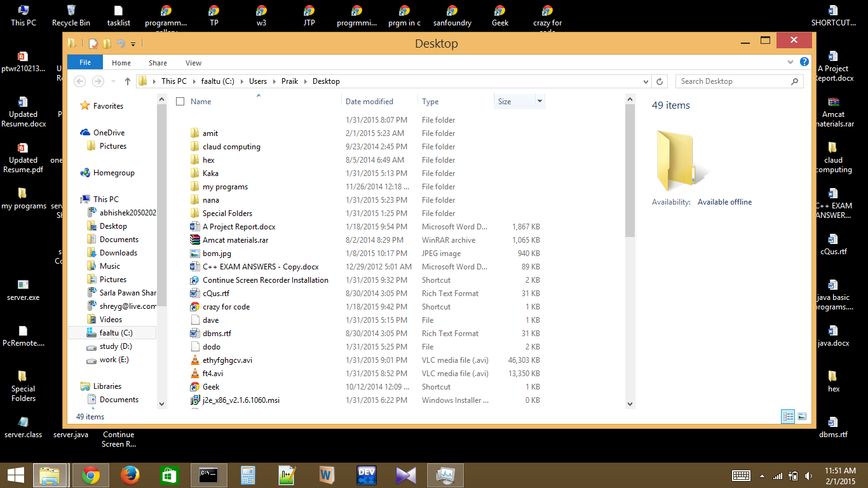Open Explorer window system menu folder icon

pos(72,43)
